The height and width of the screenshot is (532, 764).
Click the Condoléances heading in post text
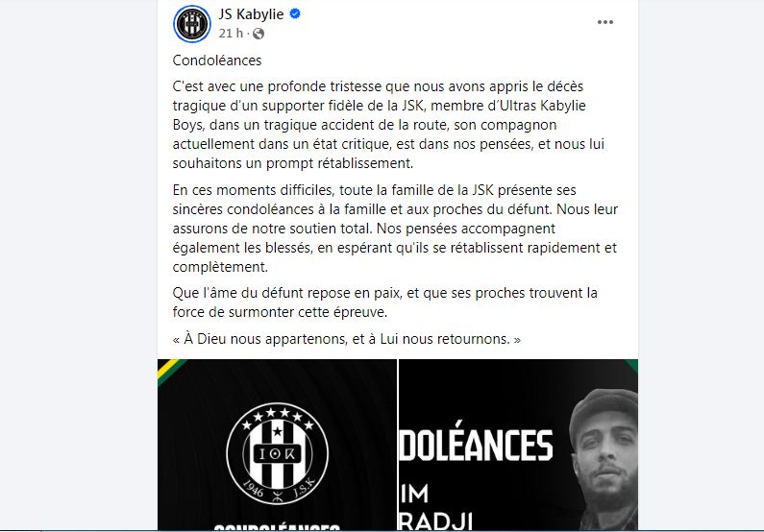(217, 60)
